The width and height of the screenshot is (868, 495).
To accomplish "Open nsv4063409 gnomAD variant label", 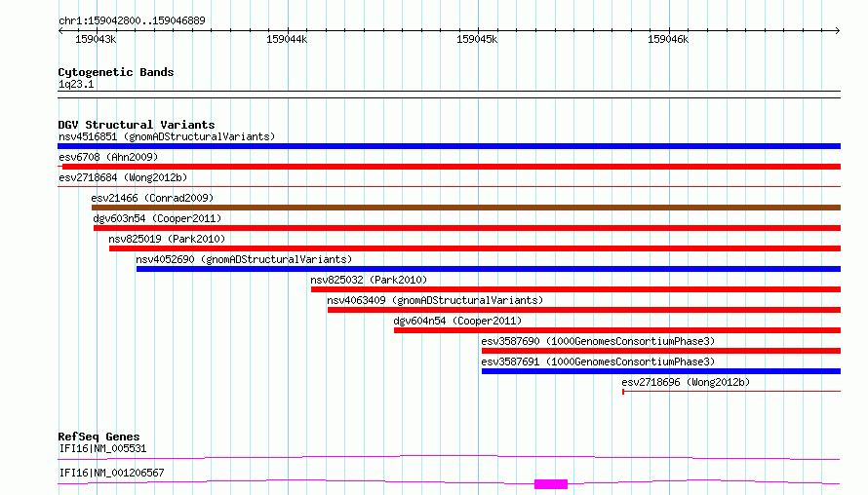I will [435, 300].
